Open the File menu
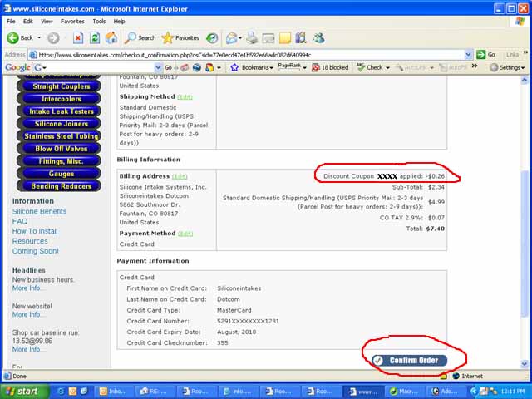 pyautogui.click(x=11, y=22)
